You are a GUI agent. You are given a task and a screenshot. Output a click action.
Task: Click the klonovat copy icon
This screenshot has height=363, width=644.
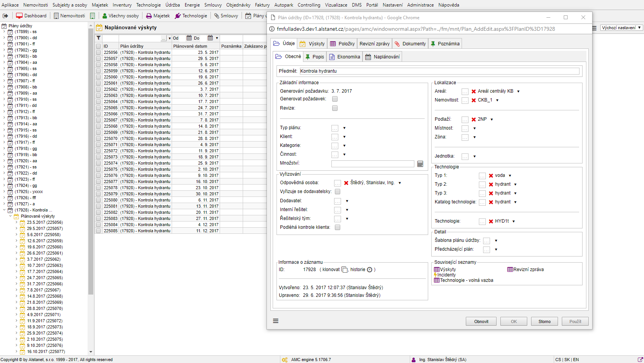(x=344, y=270)
